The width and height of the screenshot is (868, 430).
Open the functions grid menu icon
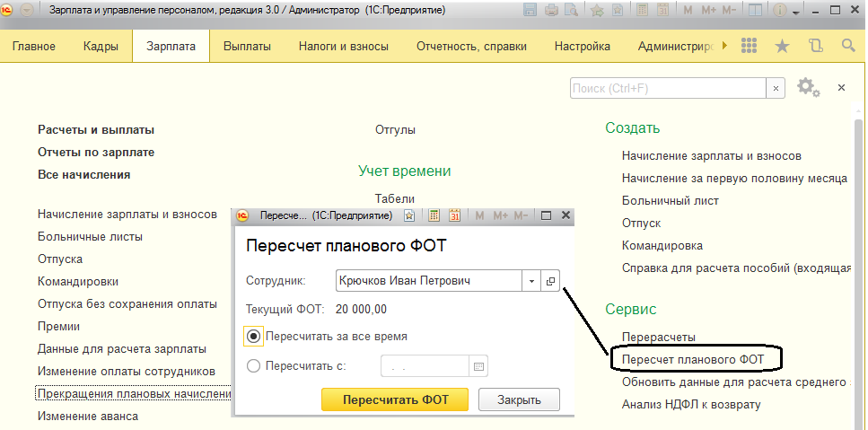click(749, 46)
